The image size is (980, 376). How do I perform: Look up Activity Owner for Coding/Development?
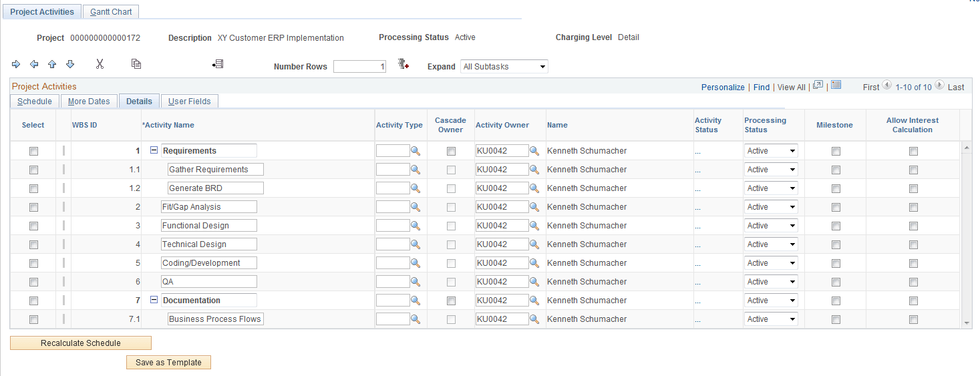(x=534, y=263)
